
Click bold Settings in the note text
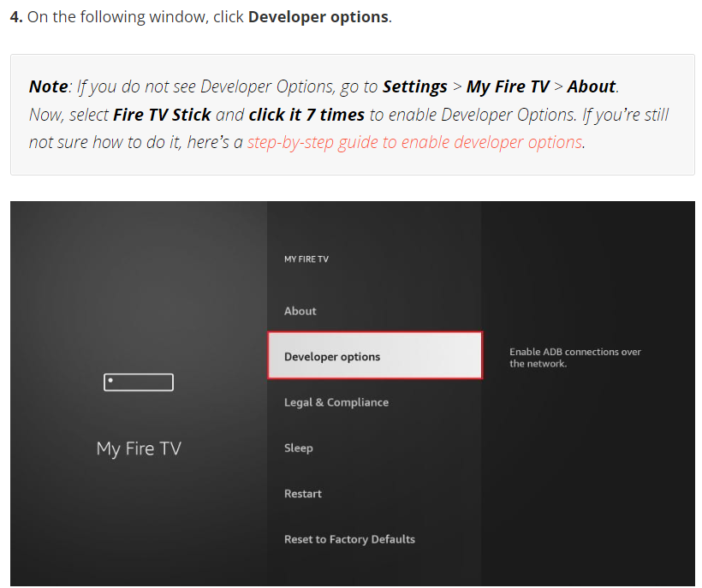pos(414,86)
